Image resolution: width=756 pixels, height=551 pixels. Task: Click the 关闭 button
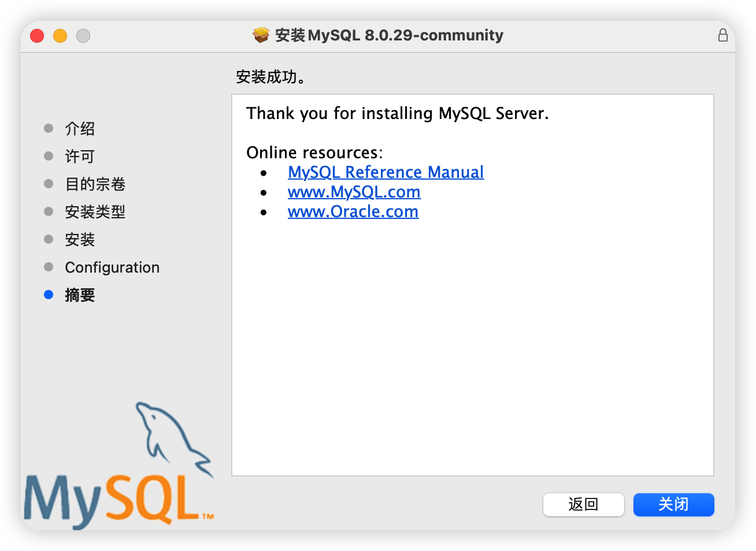(674, 504)
